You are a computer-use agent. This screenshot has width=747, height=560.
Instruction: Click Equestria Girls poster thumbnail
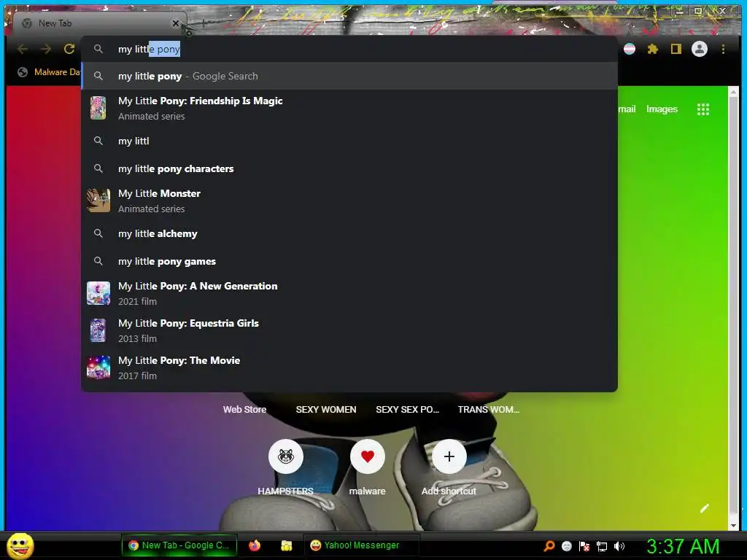[x=98, y=330]
